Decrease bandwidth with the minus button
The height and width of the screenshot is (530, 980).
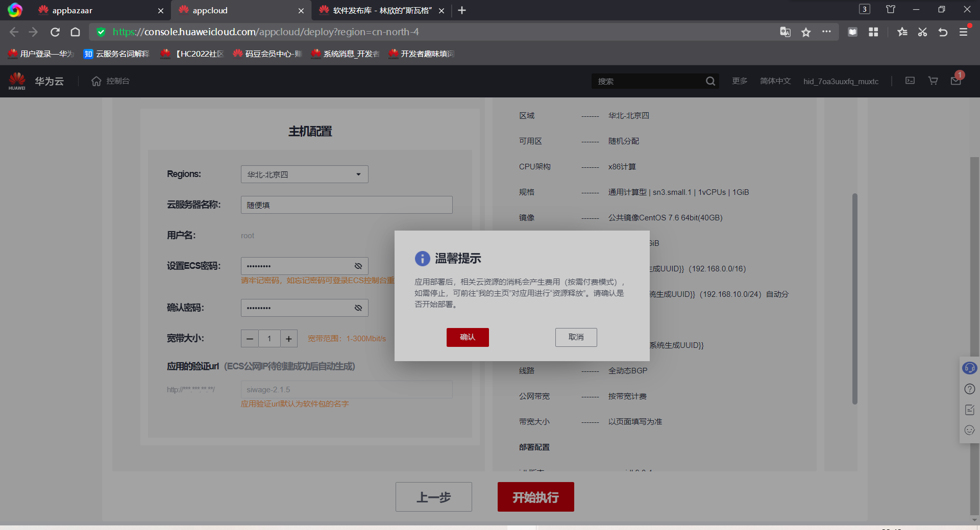click(250, 338)
